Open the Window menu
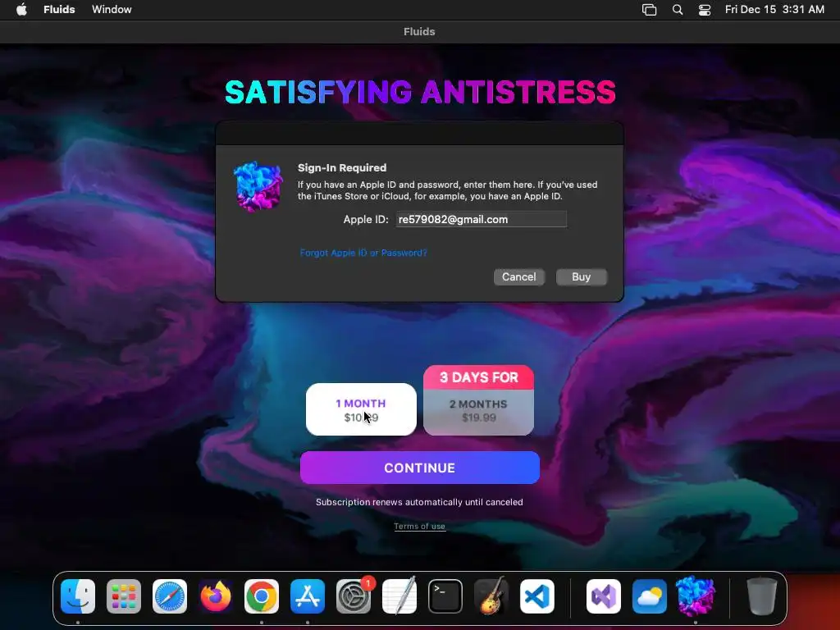This screenshot has height=630, width=840. (x=112, y=10)
